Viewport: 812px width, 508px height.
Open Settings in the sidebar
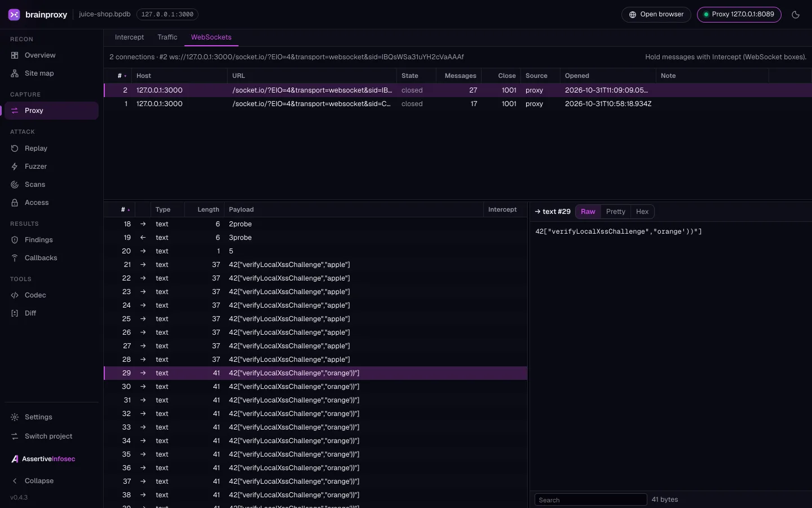[x=51, y=417]
